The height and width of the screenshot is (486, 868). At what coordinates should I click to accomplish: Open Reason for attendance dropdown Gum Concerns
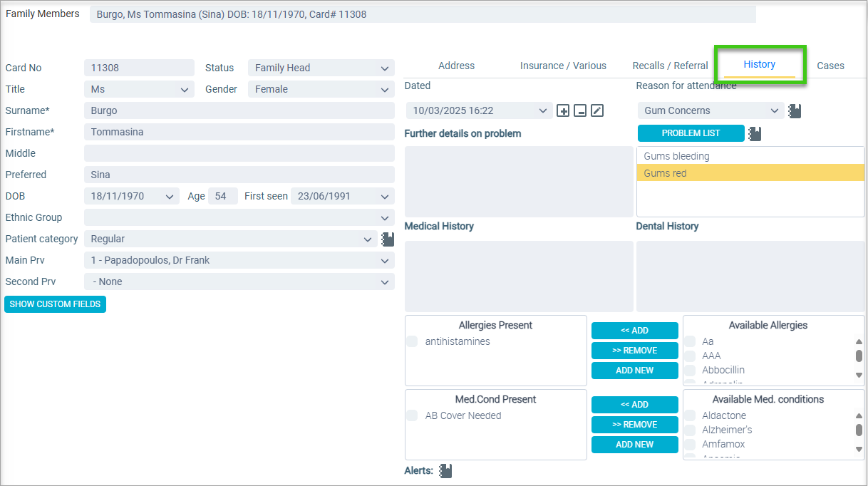711,110
